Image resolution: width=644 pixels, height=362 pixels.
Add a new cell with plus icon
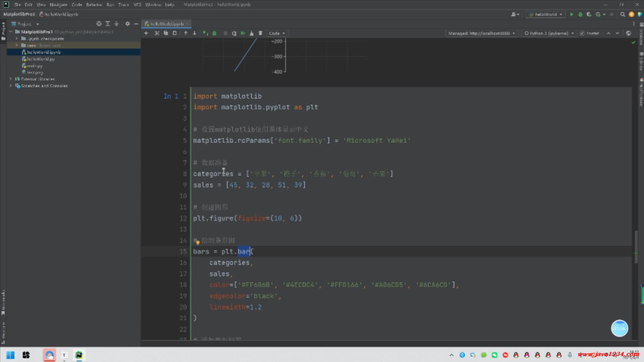[146, 33]
